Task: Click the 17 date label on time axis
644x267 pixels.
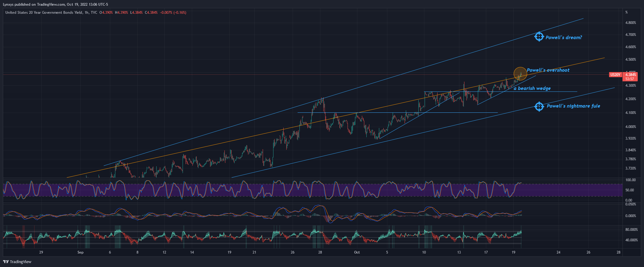Action: coord(486,252)
